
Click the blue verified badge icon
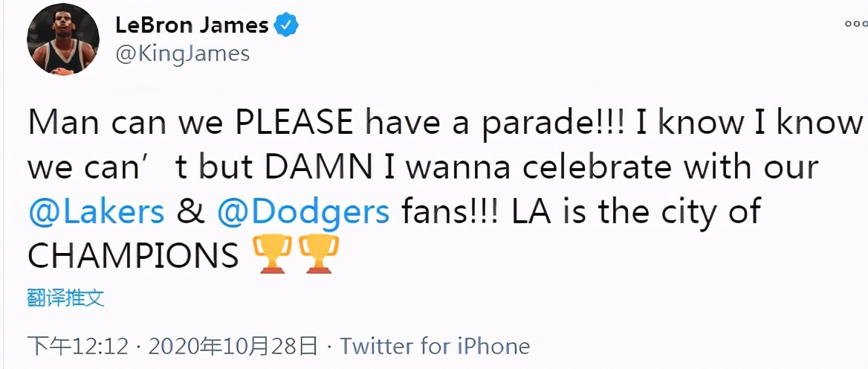pyautogui.click(x=288, y=25)
